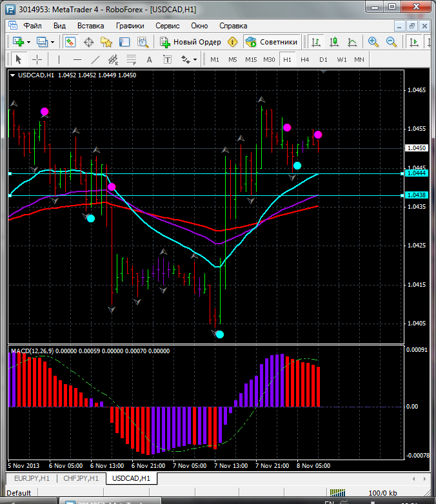Select the M15 timeframe button

tap(251, 59)
